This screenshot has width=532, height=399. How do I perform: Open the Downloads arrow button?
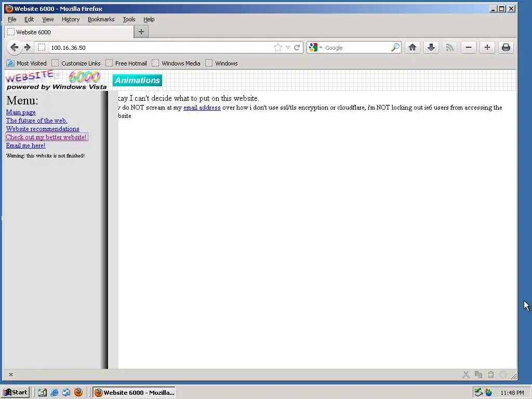point(431,47)
